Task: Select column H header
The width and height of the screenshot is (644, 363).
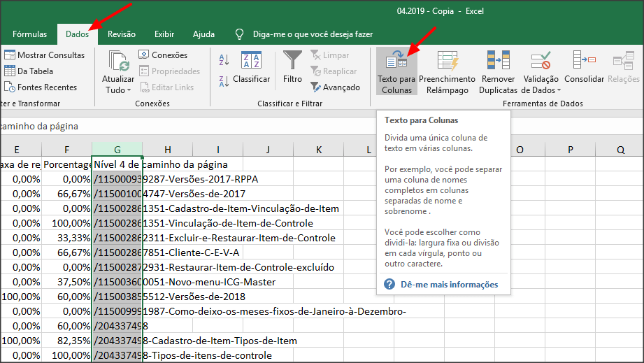Action: coord(168,150)
